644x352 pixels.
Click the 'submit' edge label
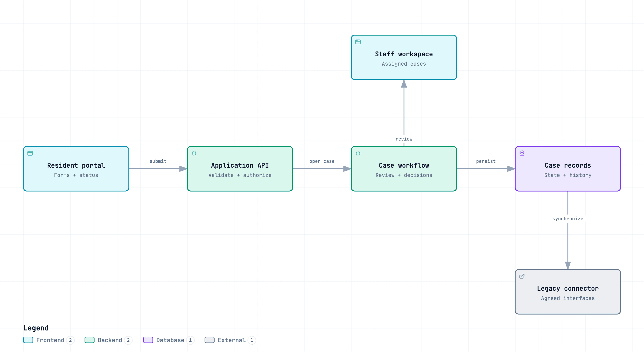pyautogui.click(x=158, y=161)
